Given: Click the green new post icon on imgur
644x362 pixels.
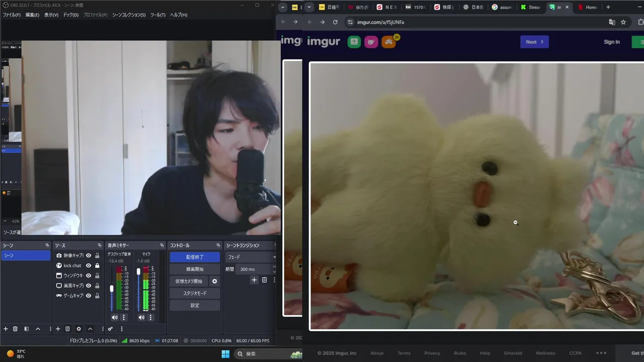Looking at the screenshot, I should pyautogui.click(x=354, y=42).
